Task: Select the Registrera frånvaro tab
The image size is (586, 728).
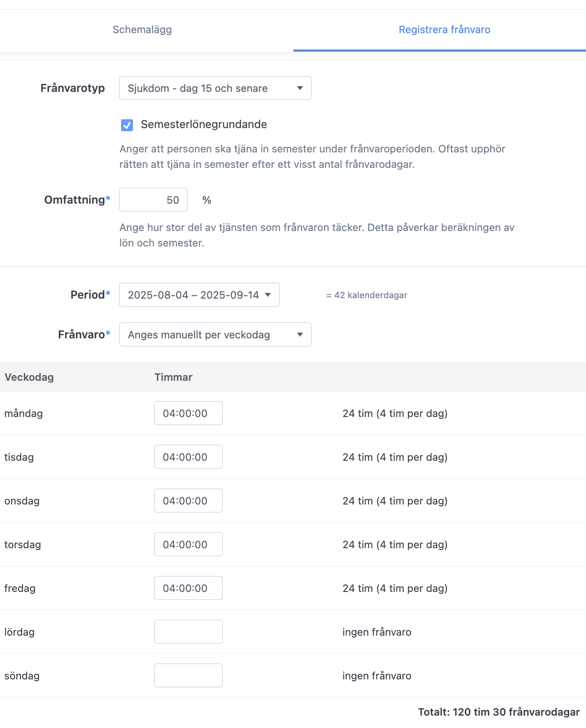Action: [444, 30]
